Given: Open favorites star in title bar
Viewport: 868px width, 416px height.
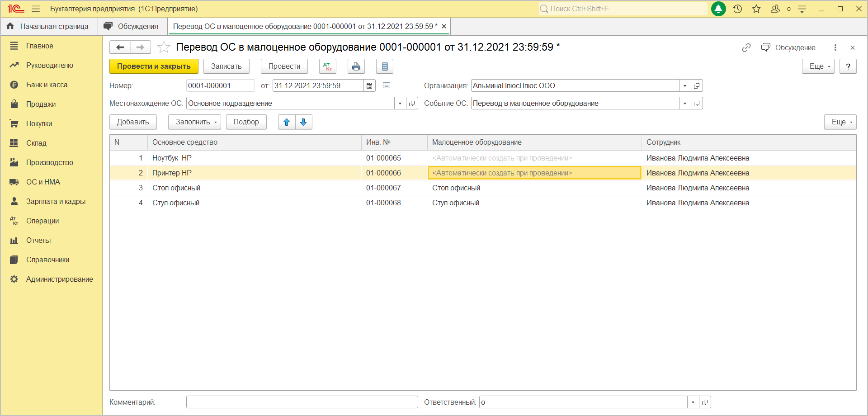Looking at the screenshot, I should coord(756,9).
